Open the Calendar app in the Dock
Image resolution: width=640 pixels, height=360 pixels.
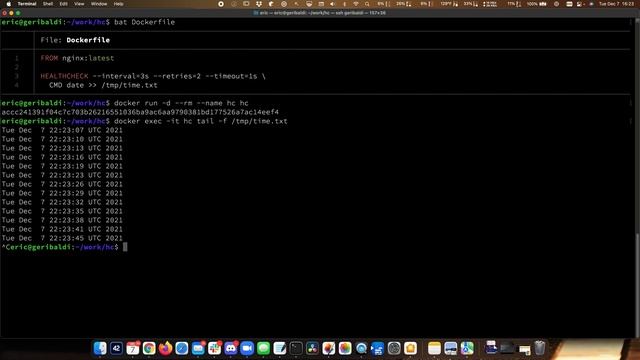[133, 348]
